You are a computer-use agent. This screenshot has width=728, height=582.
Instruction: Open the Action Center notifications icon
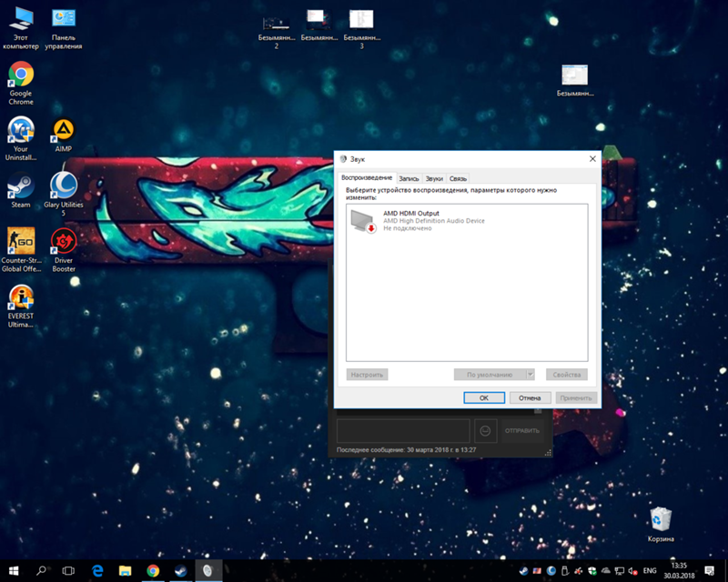coord(709,571)
